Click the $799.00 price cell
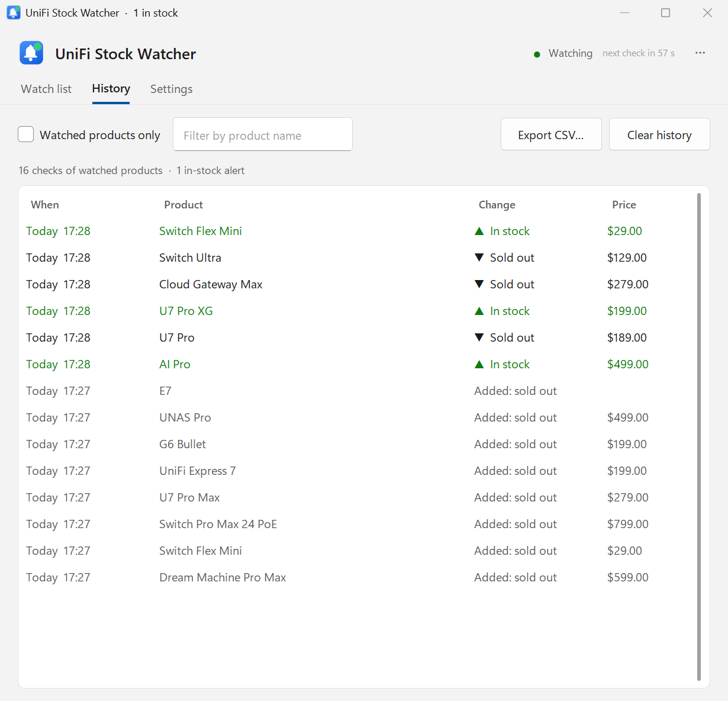728x701 pixels. click(x=628, y=524)
